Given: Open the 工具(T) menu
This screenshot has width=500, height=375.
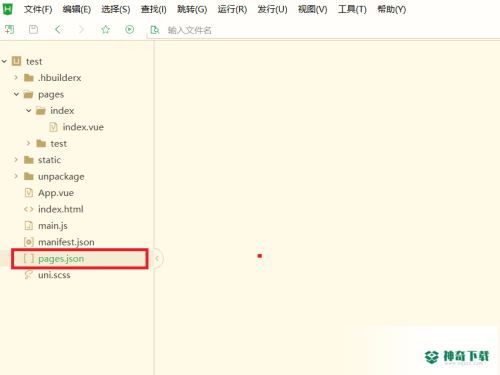Looking at the screenshot, I should coord(352,9).
